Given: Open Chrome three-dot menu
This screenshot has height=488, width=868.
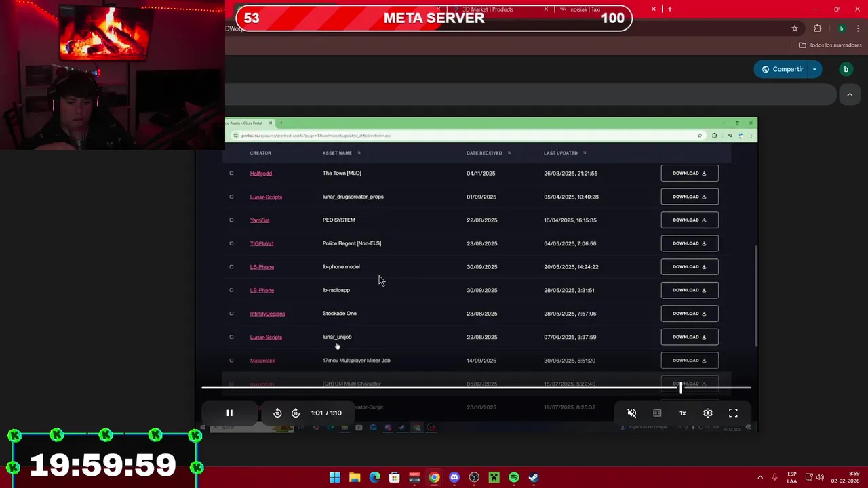Looking at the screenshot, I should (x=858, y=28).
